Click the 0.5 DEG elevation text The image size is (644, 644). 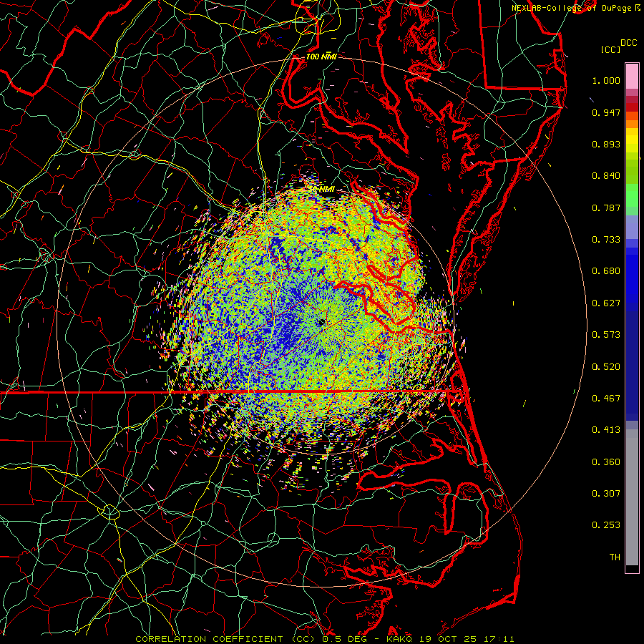click(344, 639)
